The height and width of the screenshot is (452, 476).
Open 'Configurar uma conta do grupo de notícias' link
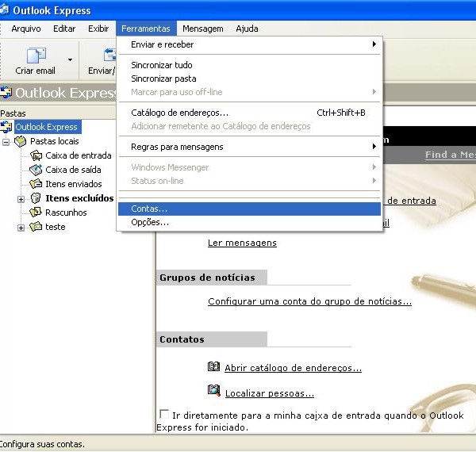(x=309, y=301)
